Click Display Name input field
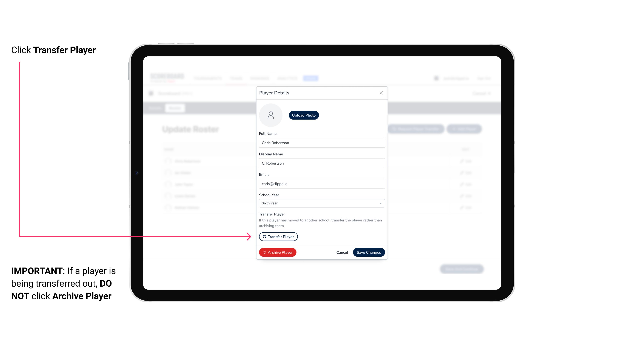The height and width of the screenshot is (346, 644). point(321,163)
